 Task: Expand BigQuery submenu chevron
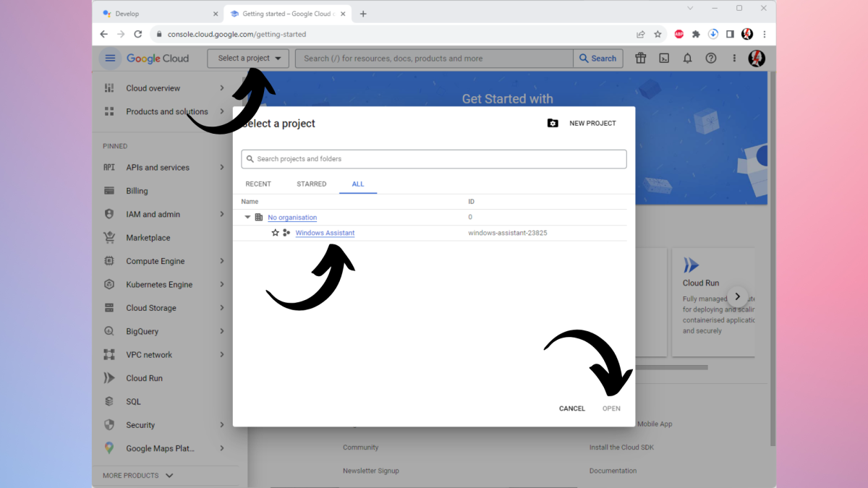[222, 331]
